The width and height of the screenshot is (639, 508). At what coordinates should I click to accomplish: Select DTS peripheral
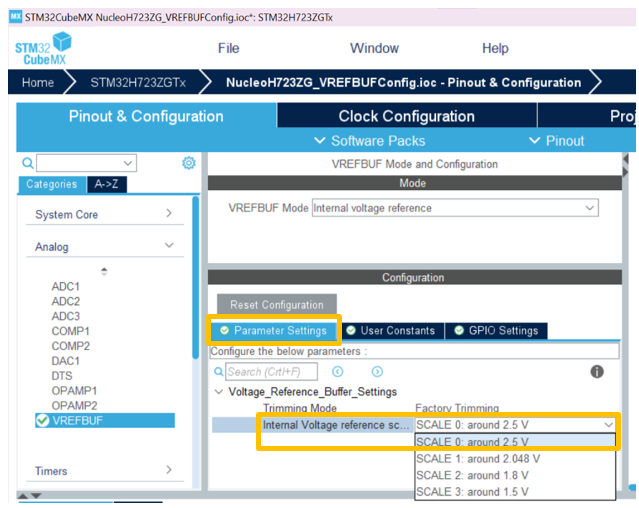62,376
